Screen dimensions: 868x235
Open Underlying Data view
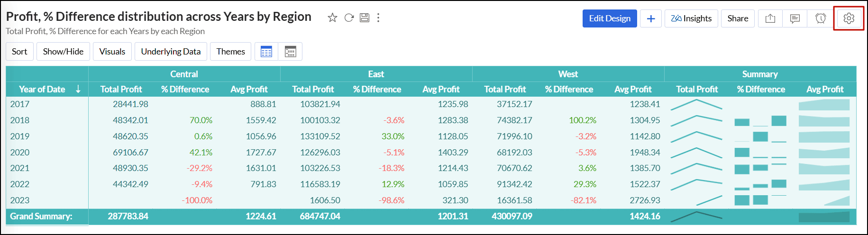tap(171, 52)
